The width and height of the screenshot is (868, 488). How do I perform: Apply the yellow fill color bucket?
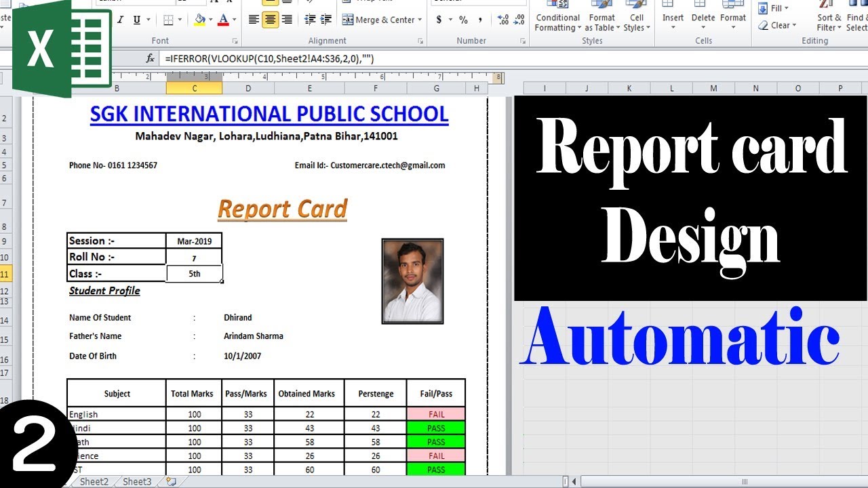pos(199,20)
